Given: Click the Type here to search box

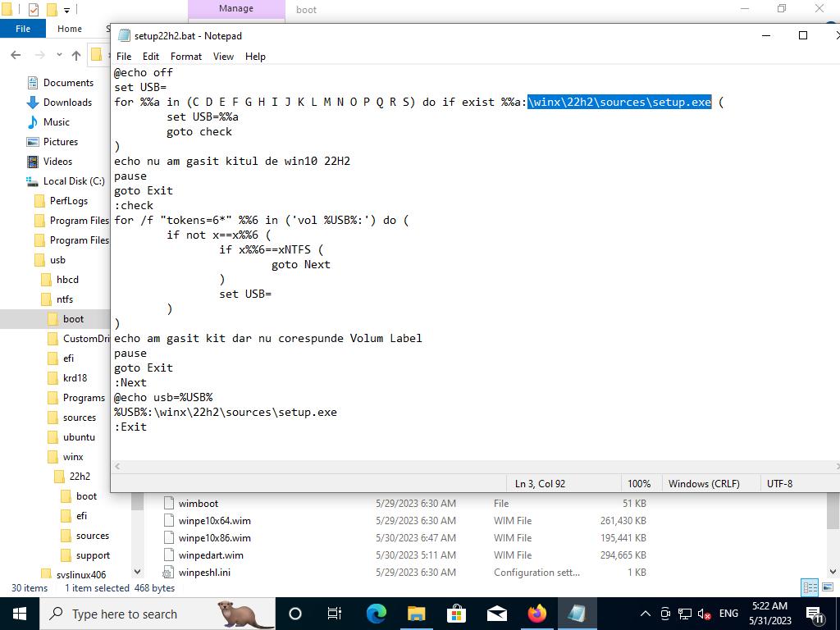Looking at the screenshot, I should [x=125, y=614].
